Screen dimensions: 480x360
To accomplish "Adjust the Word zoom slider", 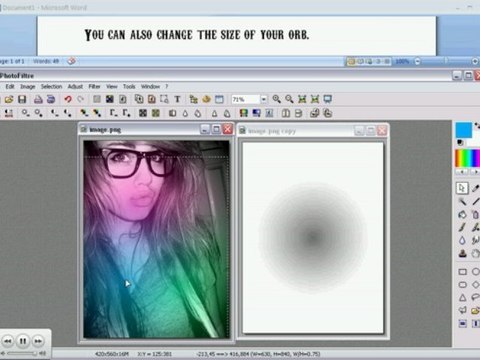I will [446, 61].
